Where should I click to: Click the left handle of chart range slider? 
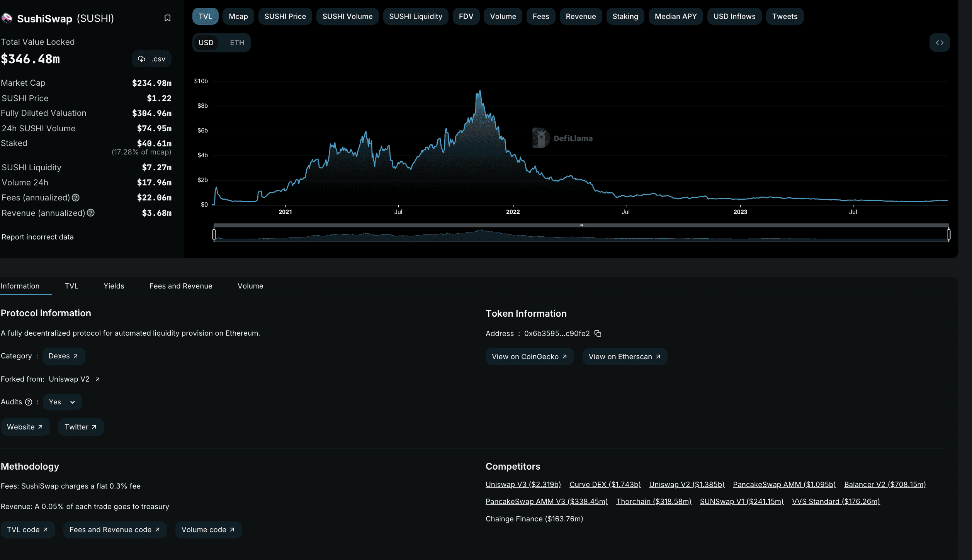click(214, 234)
